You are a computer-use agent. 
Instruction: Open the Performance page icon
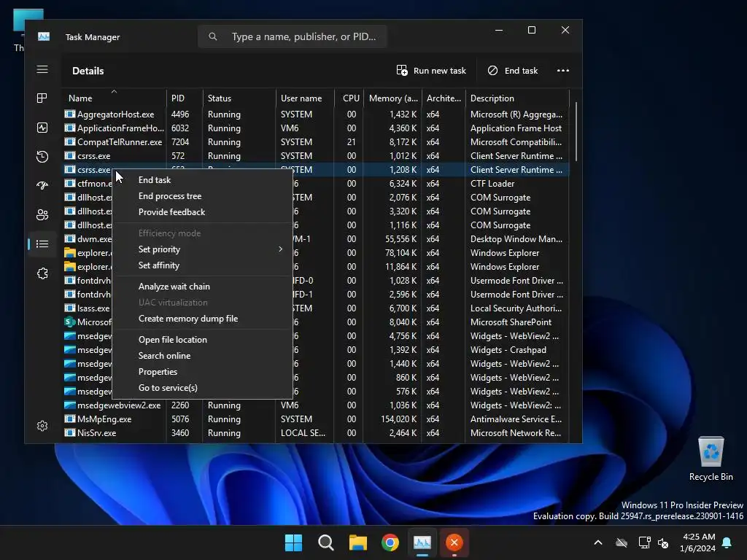point(42,128)
